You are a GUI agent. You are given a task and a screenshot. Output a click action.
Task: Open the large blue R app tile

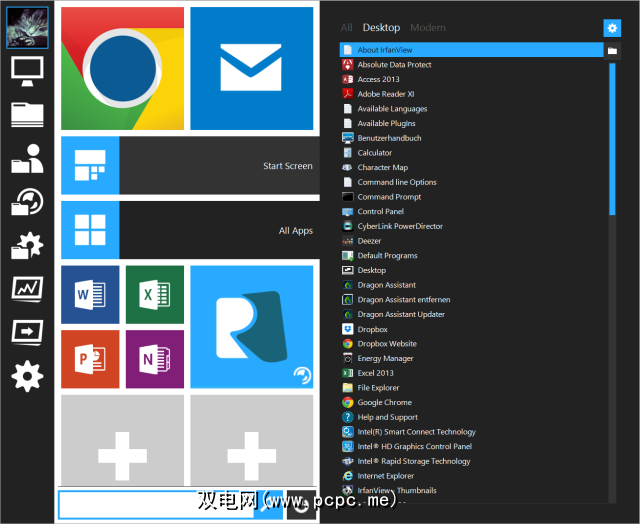[251, 327]
